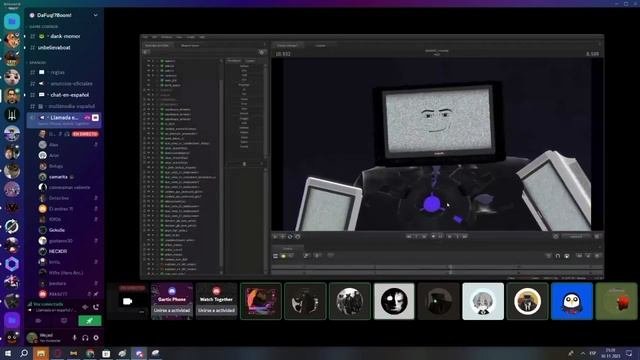The height and width of the screenshot is (360, 640).
Task: Toggle screen share in voice panel
Action: click(x=64, y=321)
